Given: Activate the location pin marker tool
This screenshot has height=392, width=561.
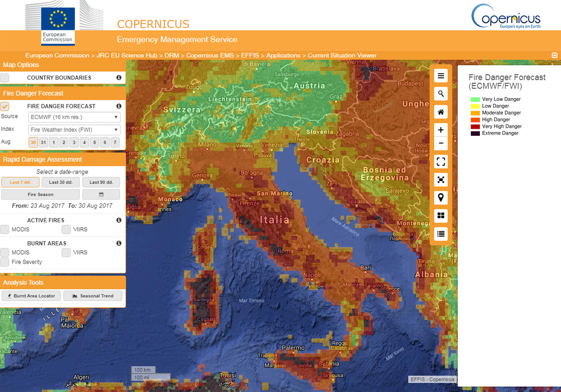Looking at the screenshot, I should [x=441, y=197].
